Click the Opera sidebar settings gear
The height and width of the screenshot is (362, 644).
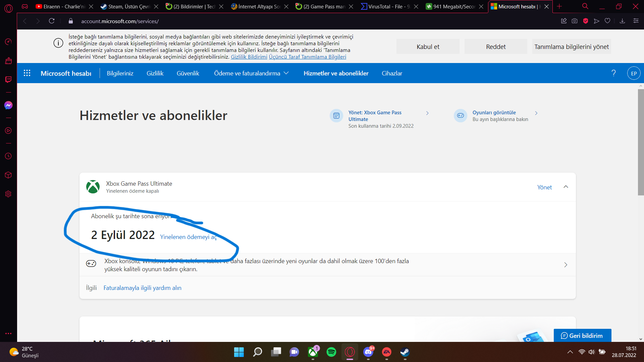point(8,194)
